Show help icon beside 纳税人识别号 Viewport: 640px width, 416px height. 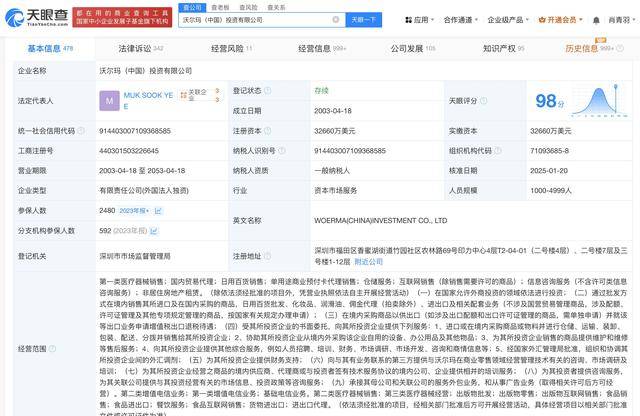click(x=282, y=151)
